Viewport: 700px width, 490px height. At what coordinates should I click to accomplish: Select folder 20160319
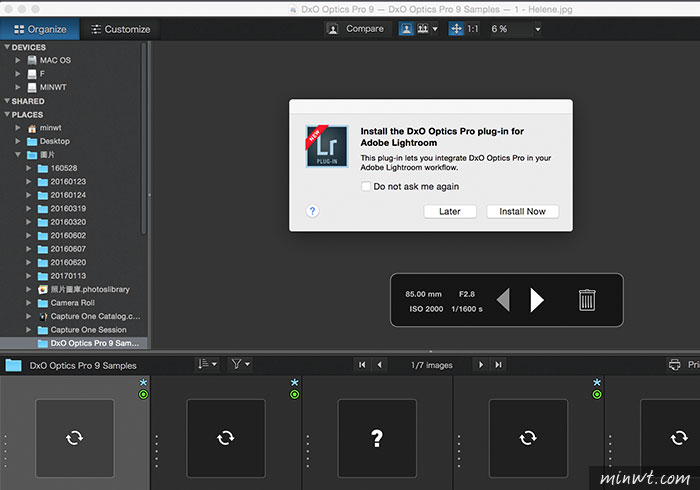(68, 208)
